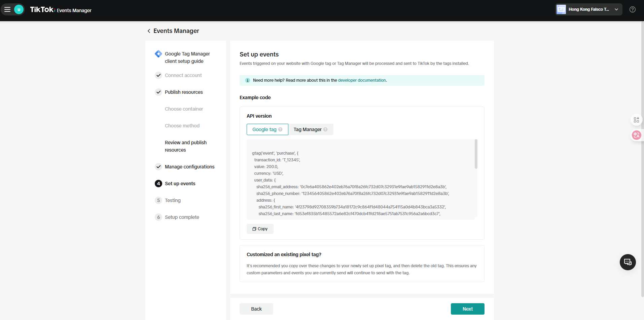Click the code box vertical scrollbar
Image resolution: width=644 pixels, height=320 pixels.
(x=476, y=154)
